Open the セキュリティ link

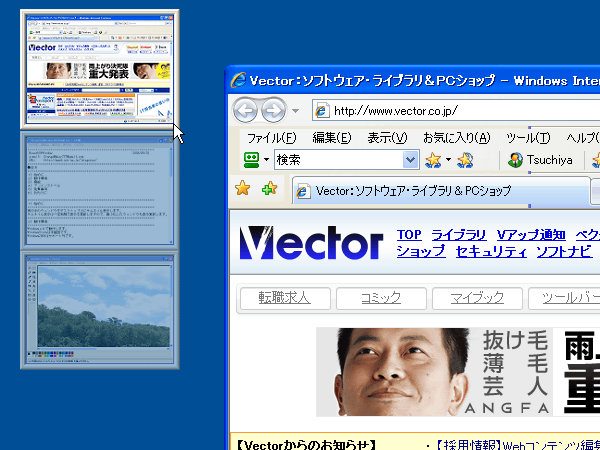491,251
